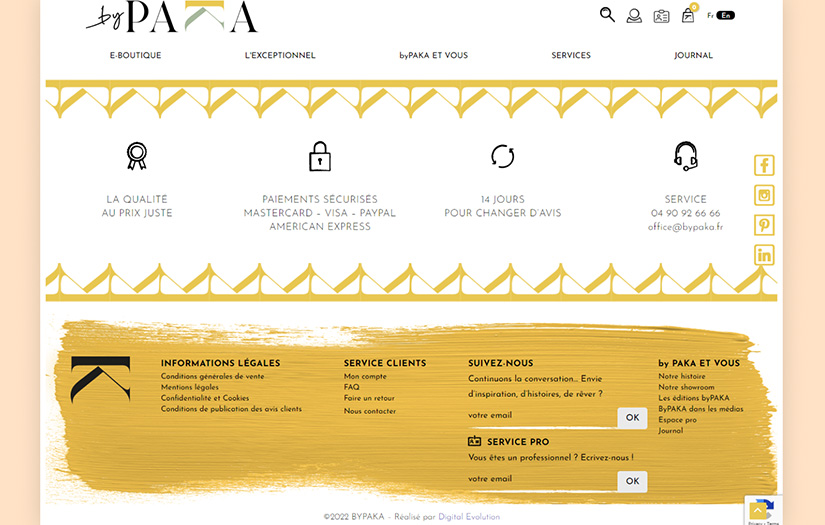Open Espace pro footer link
Viewport: 825px width, 525px height.
(x=677, y=420)
